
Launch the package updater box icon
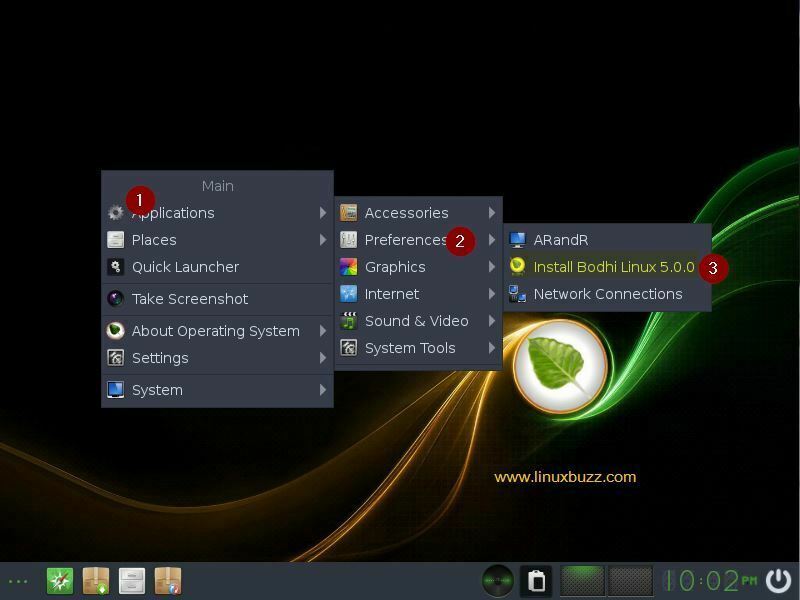(x=168, y=581)
